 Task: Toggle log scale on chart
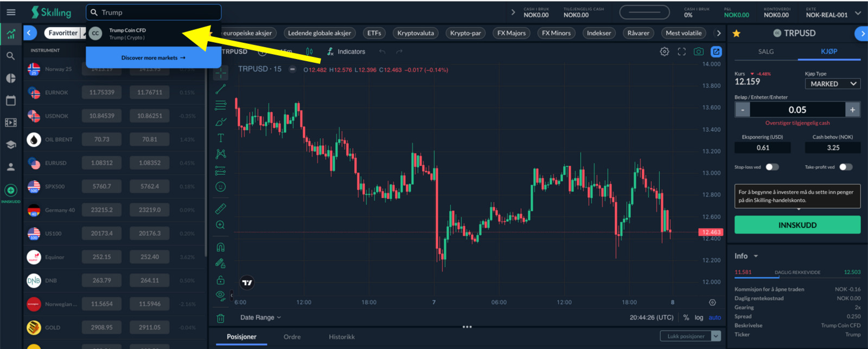[699, 318]
